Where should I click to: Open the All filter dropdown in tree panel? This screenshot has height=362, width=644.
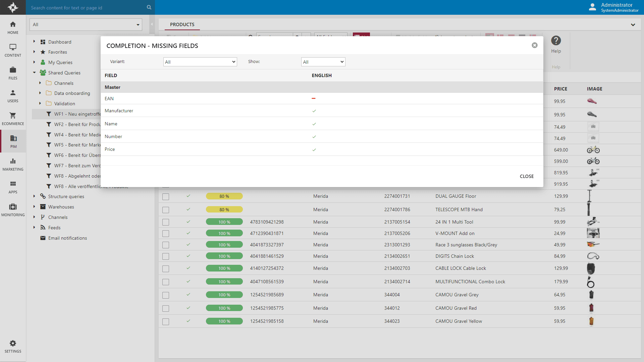pos(86,24)
